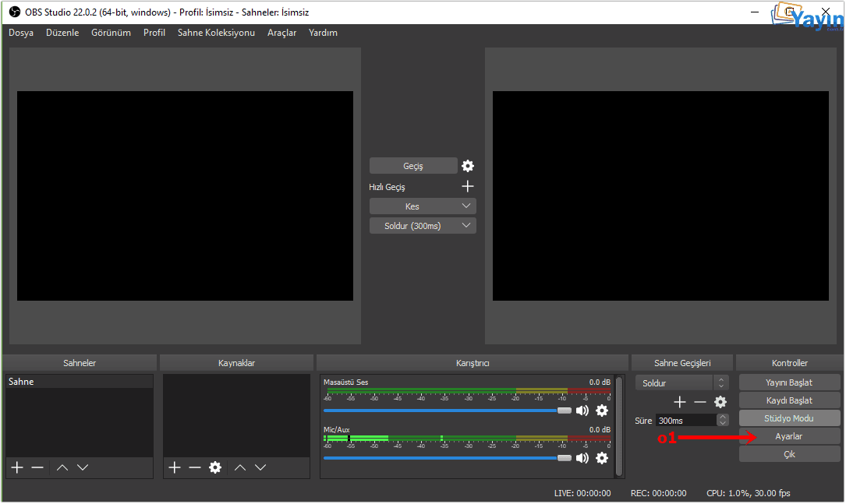The height and width of the screenshot is (504, 846).
Task: Click the CPU: 1.0%, 30.00 fps status
Action: [x=749, y=493]
